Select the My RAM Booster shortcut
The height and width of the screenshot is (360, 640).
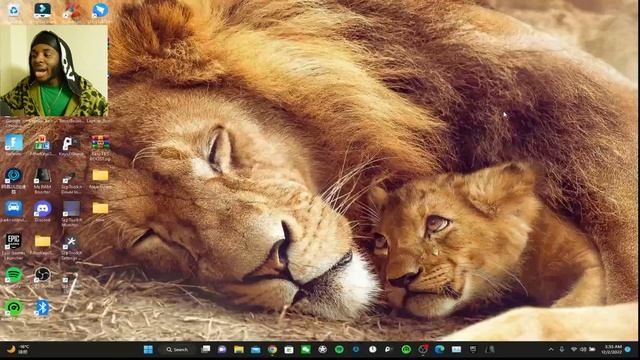[42, 176]
